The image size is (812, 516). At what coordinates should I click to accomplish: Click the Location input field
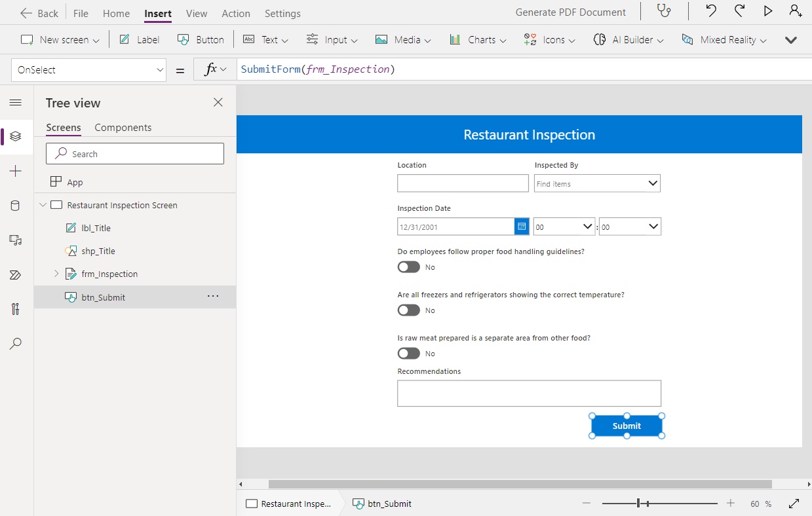(x=463, y=183)
